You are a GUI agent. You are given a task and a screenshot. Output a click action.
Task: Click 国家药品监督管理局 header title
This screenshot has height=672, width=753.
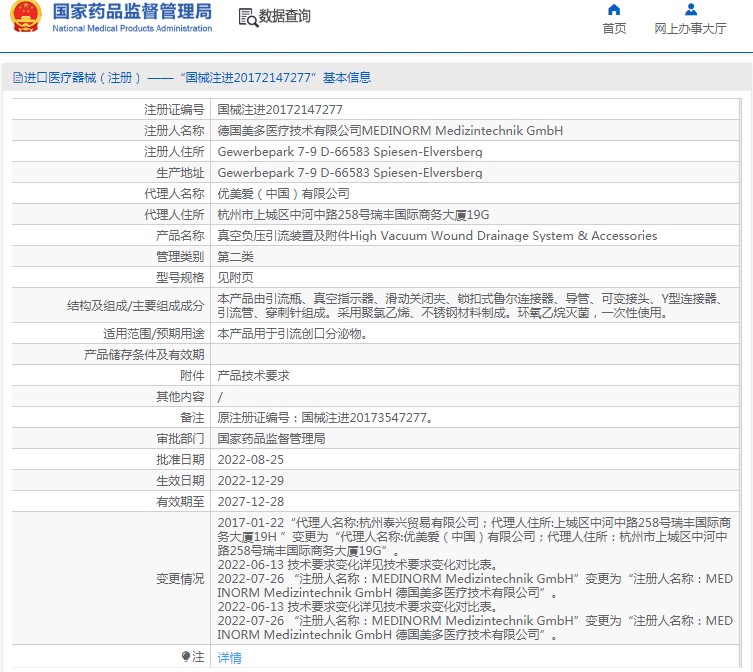click(132, 11)
